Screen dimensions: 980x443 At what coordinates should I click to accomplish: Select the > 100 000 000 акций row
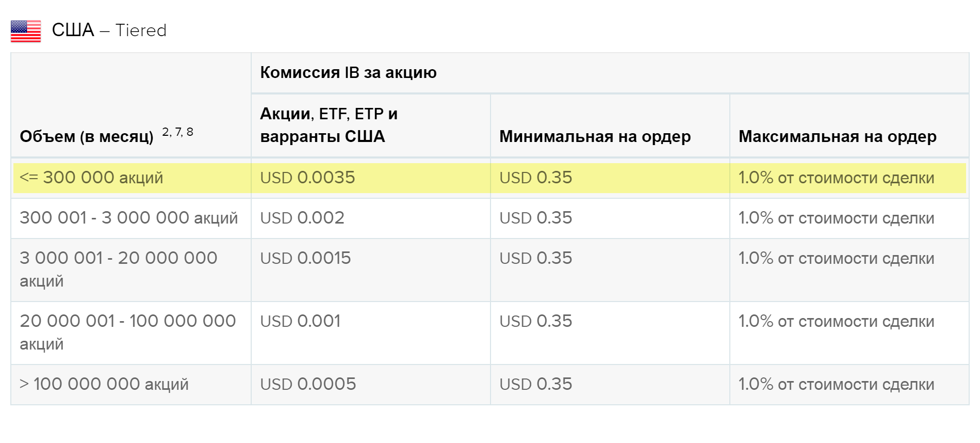coord(489,384)
